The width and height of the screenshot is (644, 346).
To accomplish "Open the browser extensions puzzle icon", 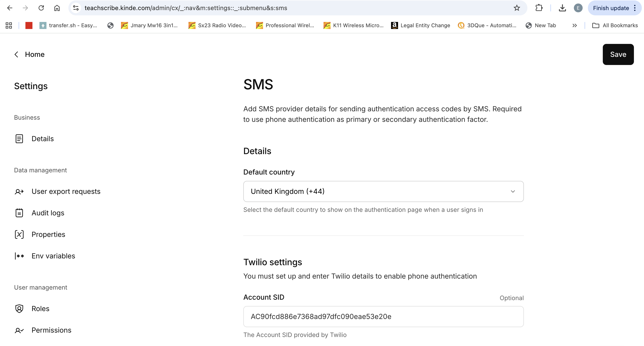I will [539, 8].
